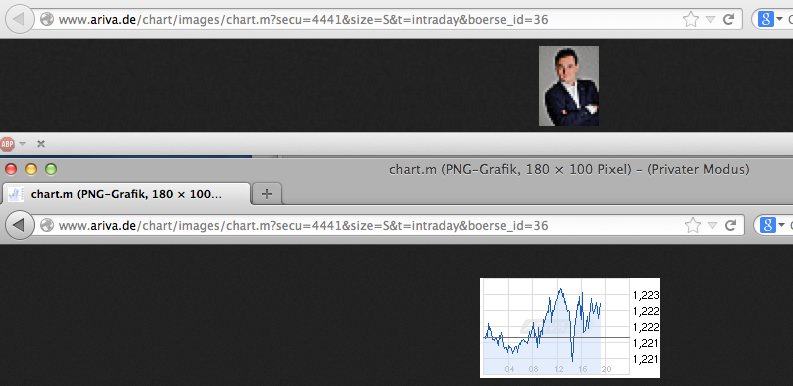This screenshot has width=793, height=386.
Task: Click the globe site icon in lower address bar
Action: pos(47,225)
